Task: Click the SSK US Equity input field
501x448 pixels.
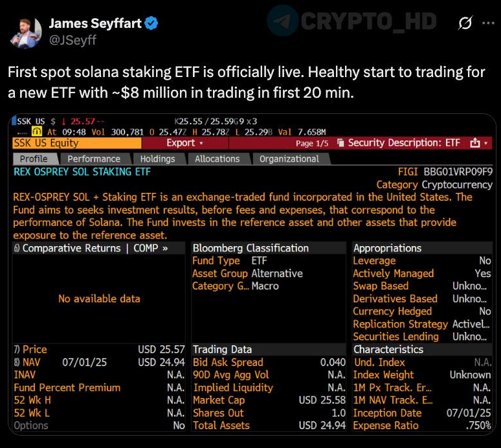Action: [x=77, y=143]
